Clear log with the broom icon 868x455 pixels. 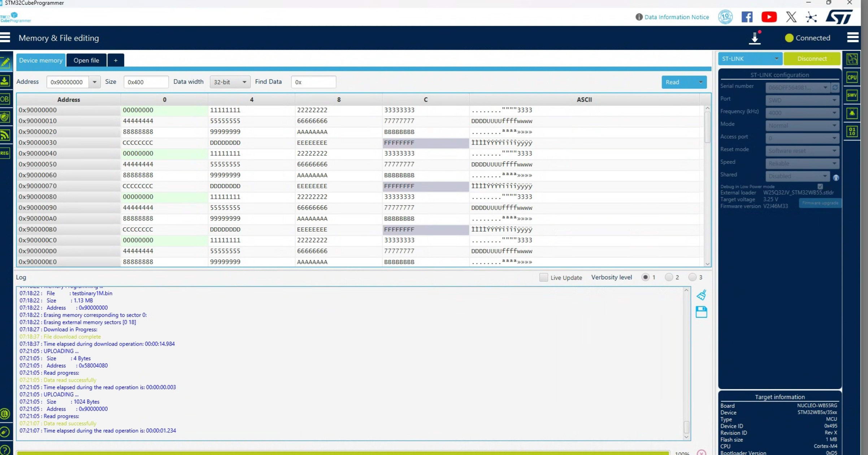(x=701, y=295)
